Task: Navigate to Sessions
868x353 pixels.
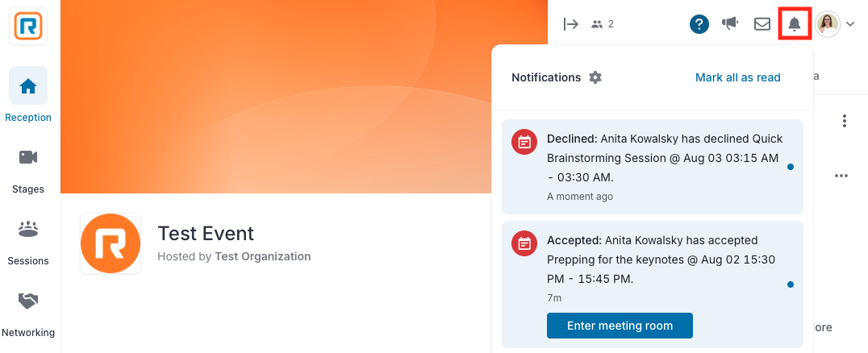Action: coord(28,243)
